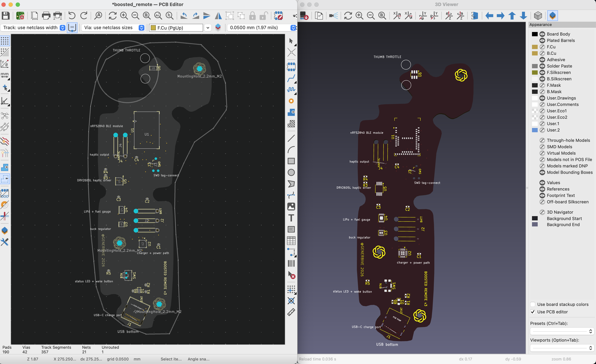Screen dimensions: 596x364
Task: Open Track width netclass dropdown
Action: coord(62,28)
